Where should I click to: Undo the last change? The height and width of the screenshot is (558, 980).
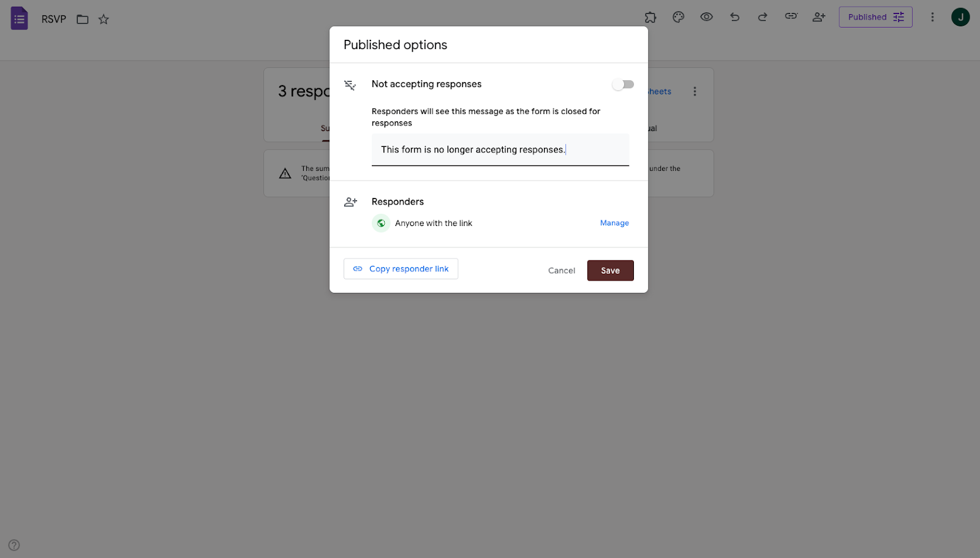734,17
